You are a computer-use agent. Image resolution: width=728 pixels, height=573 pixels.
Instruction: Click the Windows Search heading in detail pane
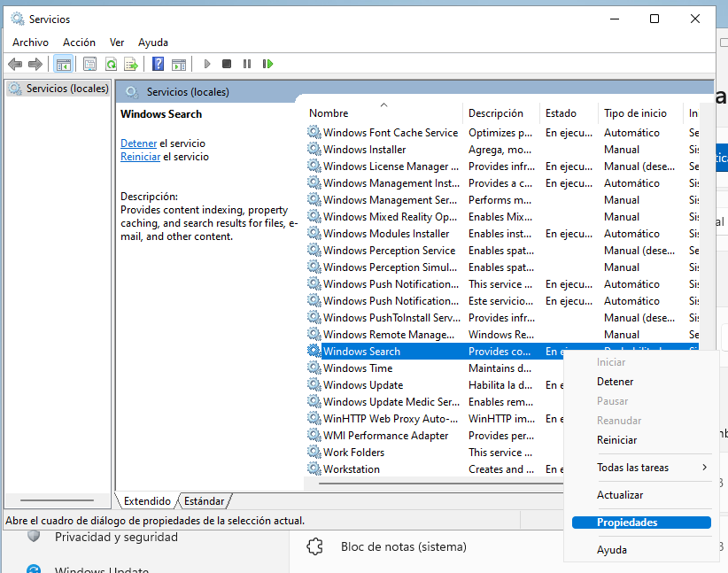click(x=161, y=114)
